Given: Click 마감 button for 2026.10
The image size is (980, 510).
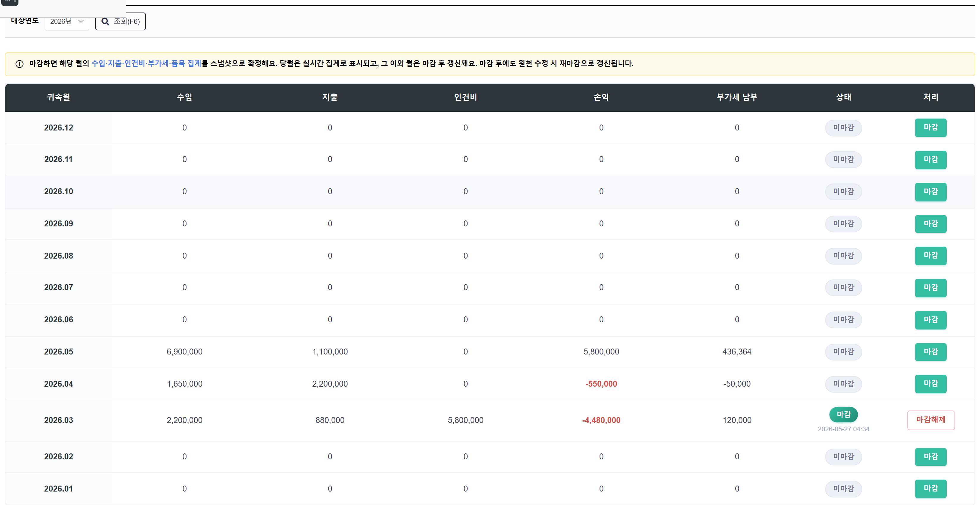Looking at the screenshot, I should point(931,192).
